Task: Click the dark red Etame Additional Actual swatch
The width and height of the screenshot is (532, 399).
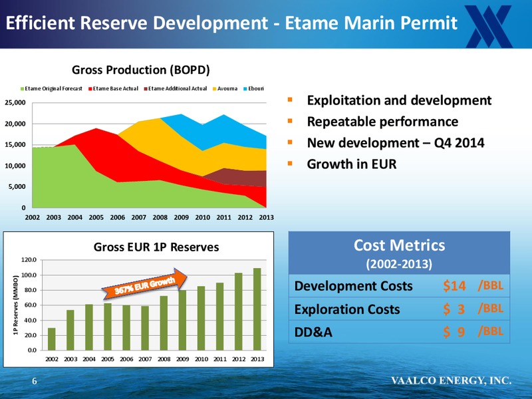Action: (146, 89)
